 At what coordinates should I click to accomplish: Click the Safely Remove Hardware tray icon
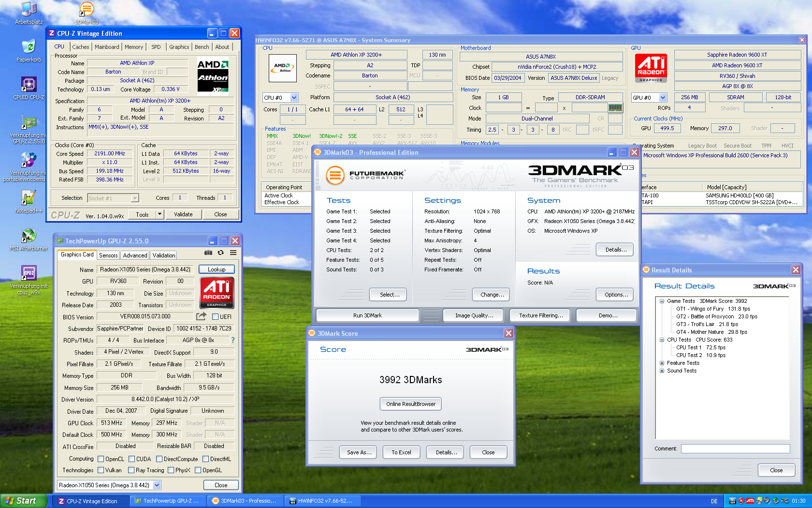(x=776, y=501)
